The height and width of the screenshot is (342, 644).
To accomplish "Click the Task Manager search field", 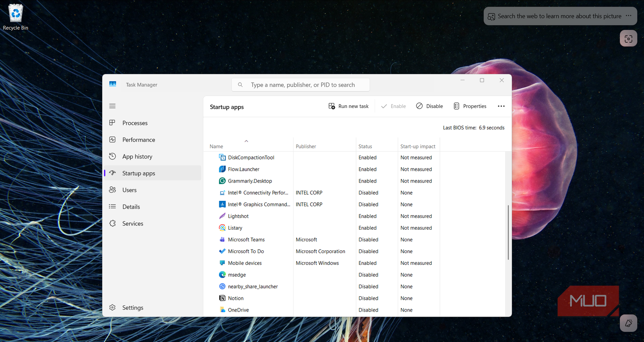I will (x=301, y=85).
